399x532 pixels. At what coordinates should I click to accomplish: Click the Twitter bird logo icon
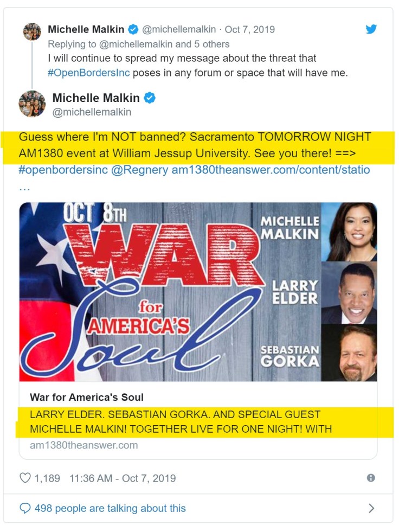(x=371, y=29)
